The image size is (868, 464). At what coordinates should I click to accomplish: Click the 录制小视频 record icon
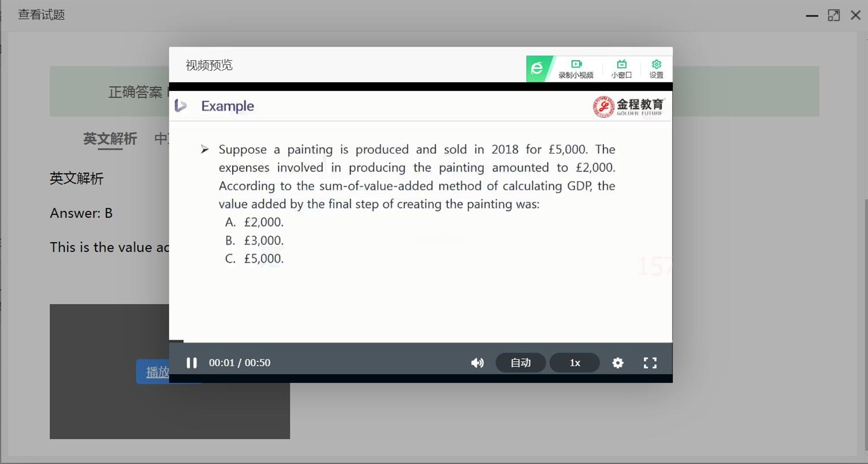point(576,69)
